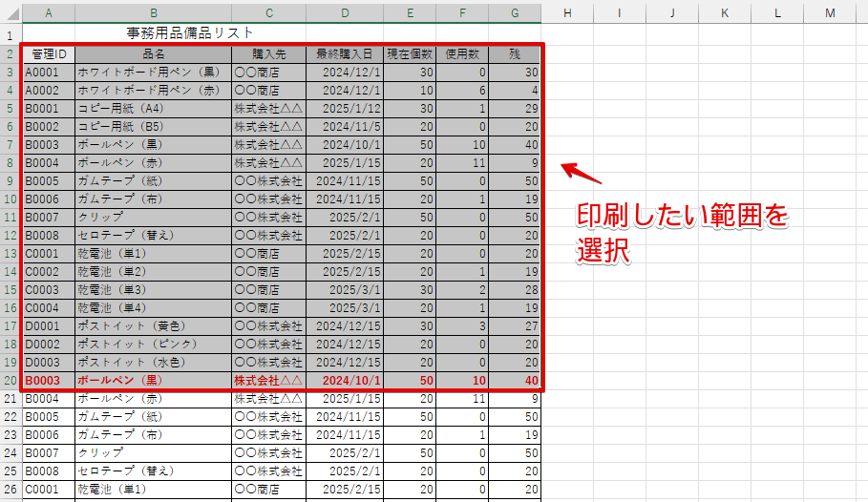
Task: Select cell B0007 in row 24
Action: point(49,453)
